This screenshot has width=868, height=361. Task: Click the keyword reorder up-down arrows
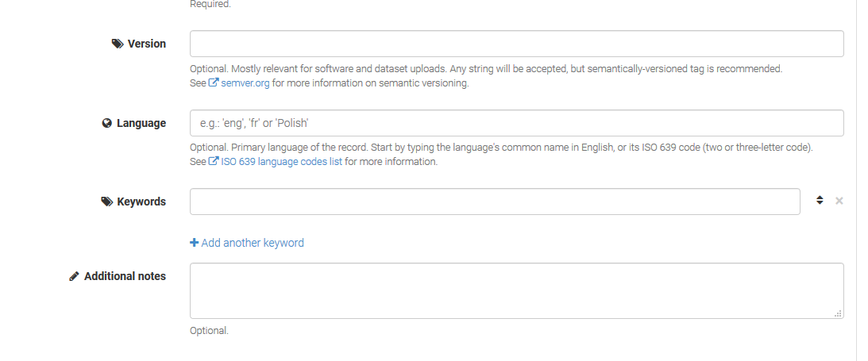tap(820, 201)
